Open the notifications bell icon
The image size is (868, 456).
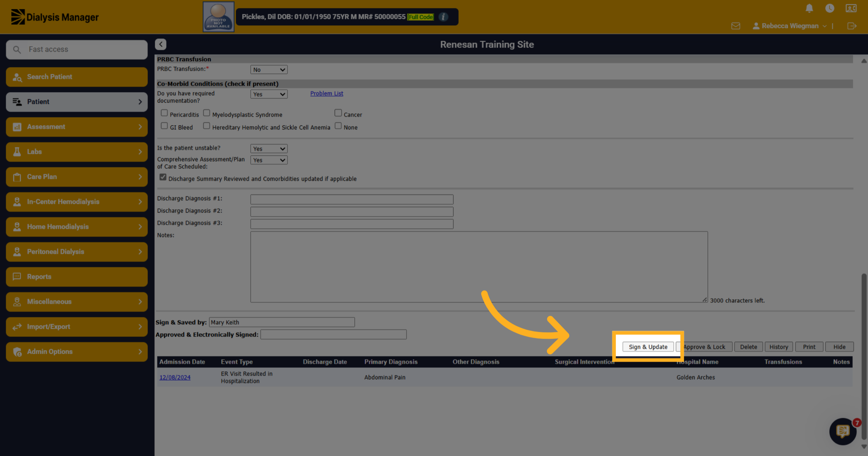(x=809, y=8)
